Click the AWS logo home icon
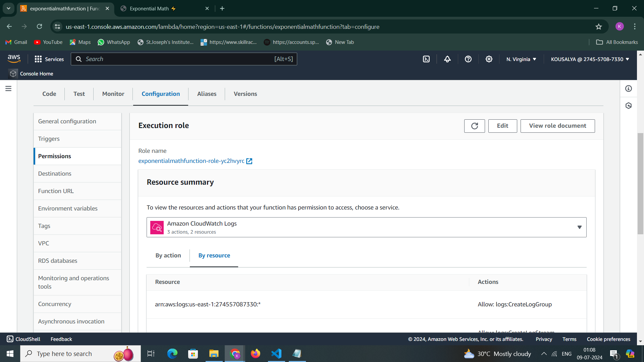Screen dimensions: 644x362 [x=14, y=59]
